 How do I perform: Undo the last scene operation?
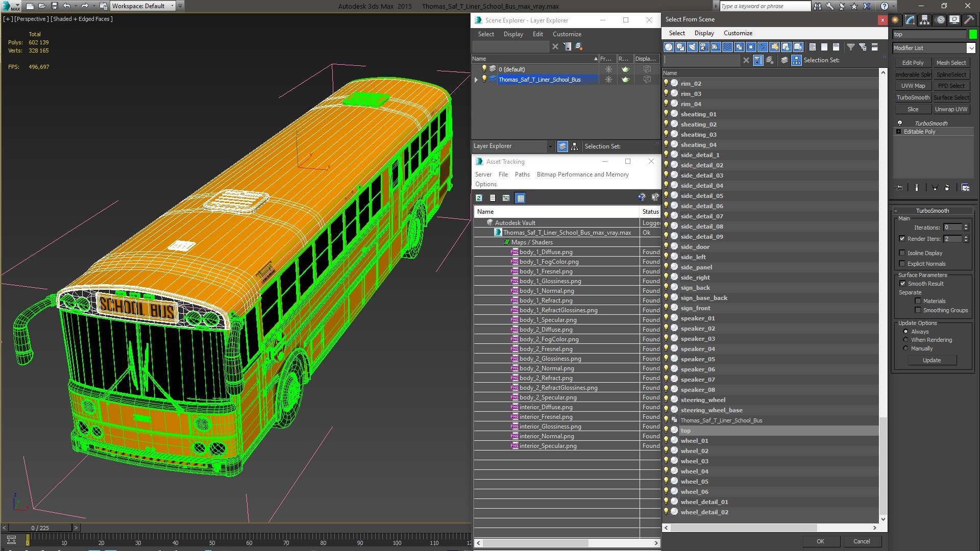(x=66, y=6)
